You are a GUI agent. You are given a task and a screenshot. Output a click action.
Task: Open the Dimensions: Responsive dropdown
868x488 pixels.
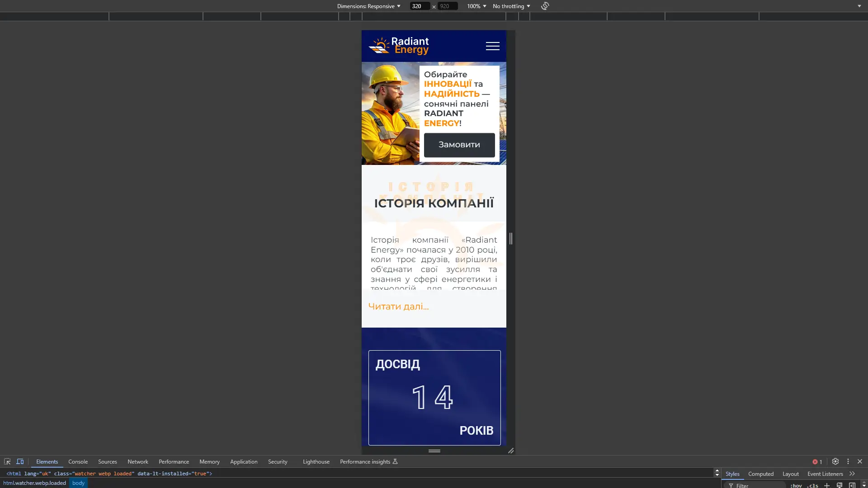[x=368, y=6]
